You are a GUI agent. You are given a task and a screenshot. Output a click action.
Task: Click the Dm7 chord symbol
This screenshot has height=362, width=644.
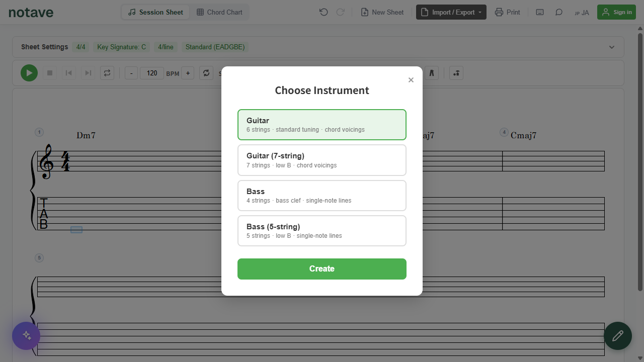click(x=86, y=135)
